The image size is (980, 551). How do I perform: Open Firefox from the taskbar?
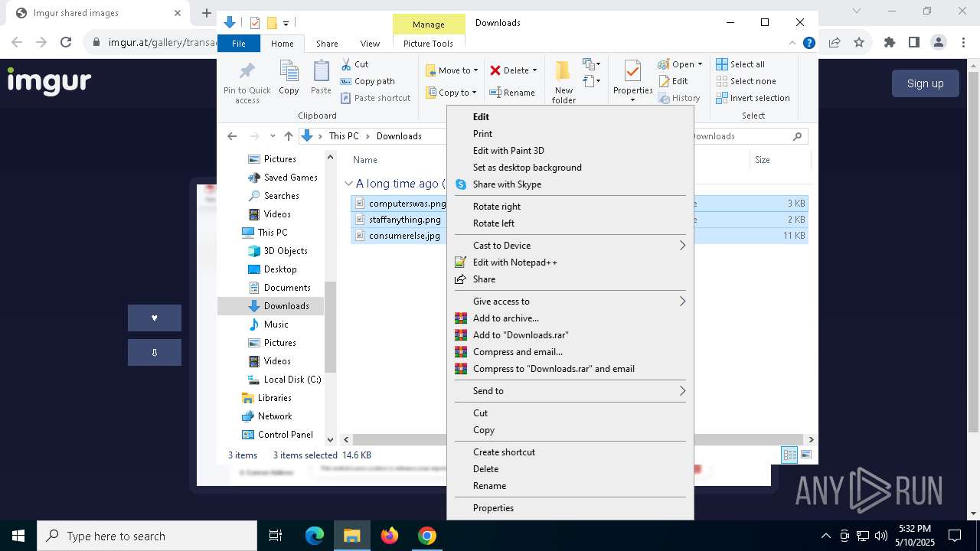[390, 536]
